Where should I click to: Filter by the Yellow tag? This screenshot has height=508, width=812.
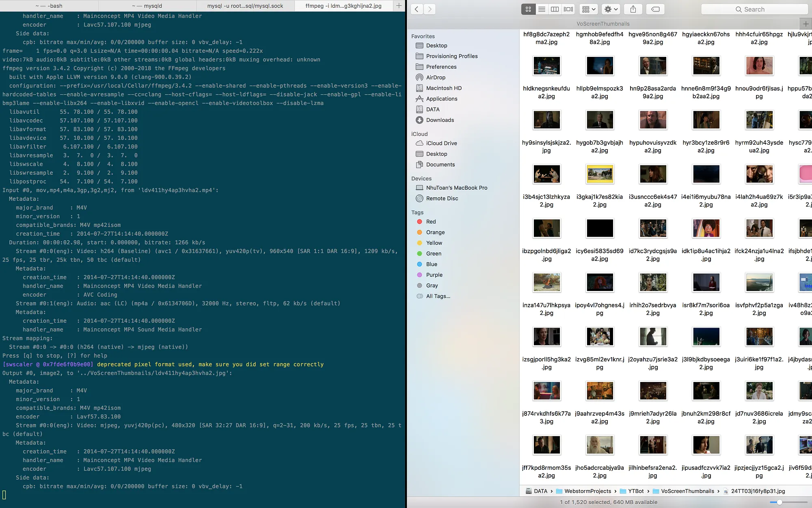pos(434,243)
